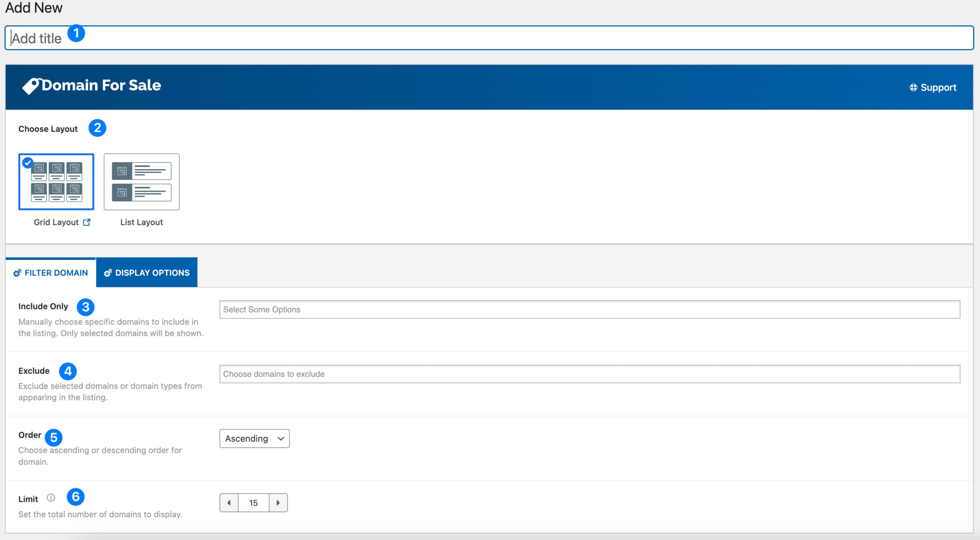The height and width of the screenshot is (540, 980).
Task: Click the info icon next to Limit
Action: (51, 497)
